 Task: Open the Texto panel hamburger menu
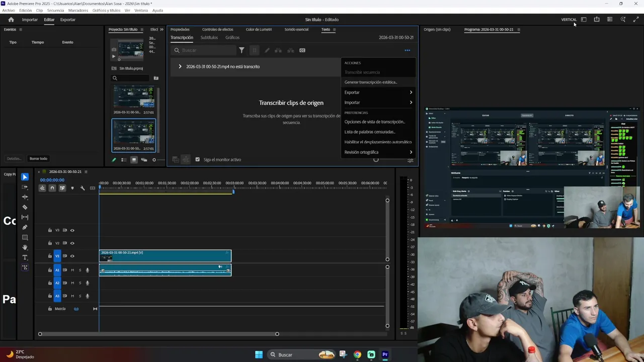(x=334, y=30)
